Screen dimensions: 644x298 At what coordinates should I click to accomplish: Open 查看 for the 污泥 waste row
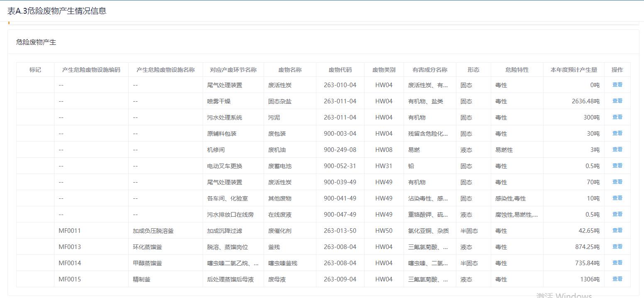[617, 117]
